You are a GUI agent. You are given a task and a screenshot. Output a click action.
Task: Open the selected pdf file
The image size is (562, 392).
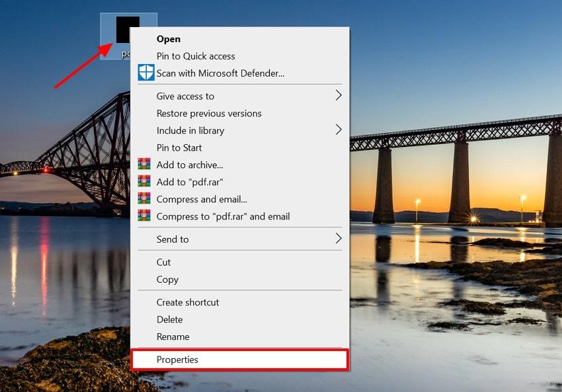point(169,39)
